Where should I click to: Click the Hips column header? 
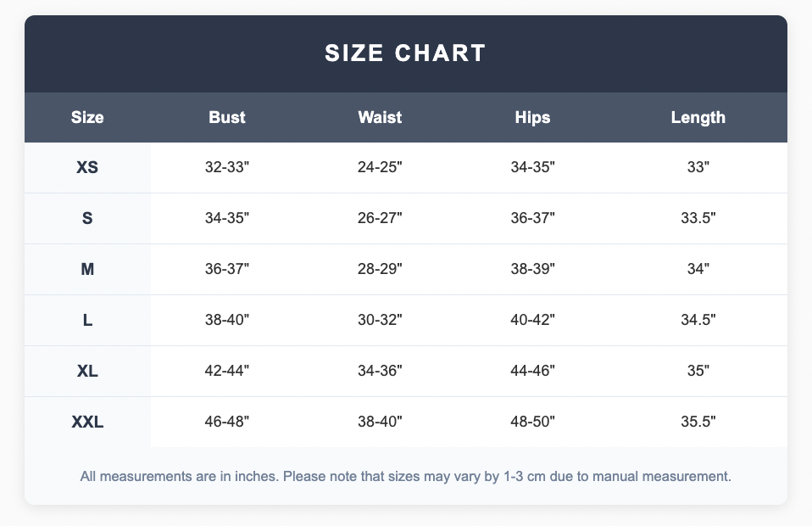532,118
